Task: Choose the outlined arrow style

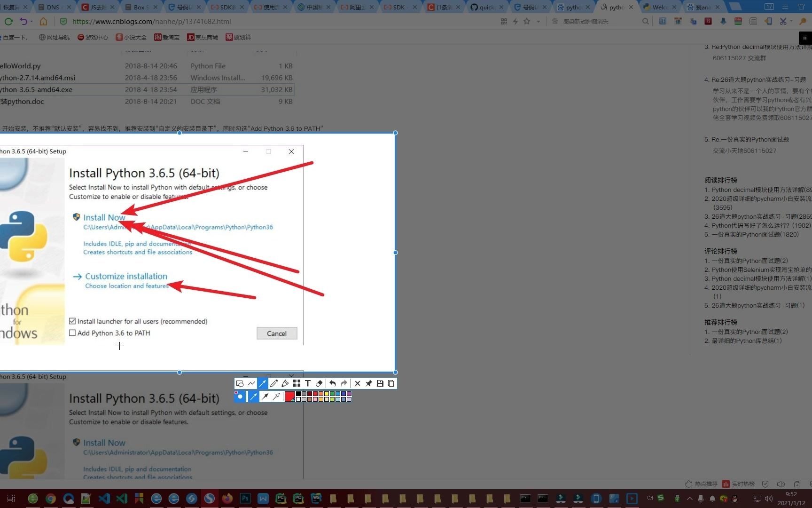Action: click(x=276, y=397)
